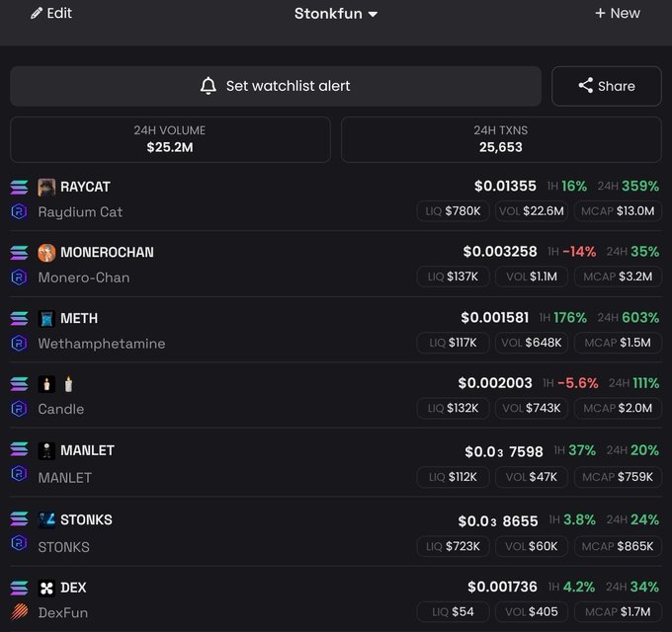Open the Candle token avatar
The image size is (672, 632).
pyautogui.click(x=46, y=384)
